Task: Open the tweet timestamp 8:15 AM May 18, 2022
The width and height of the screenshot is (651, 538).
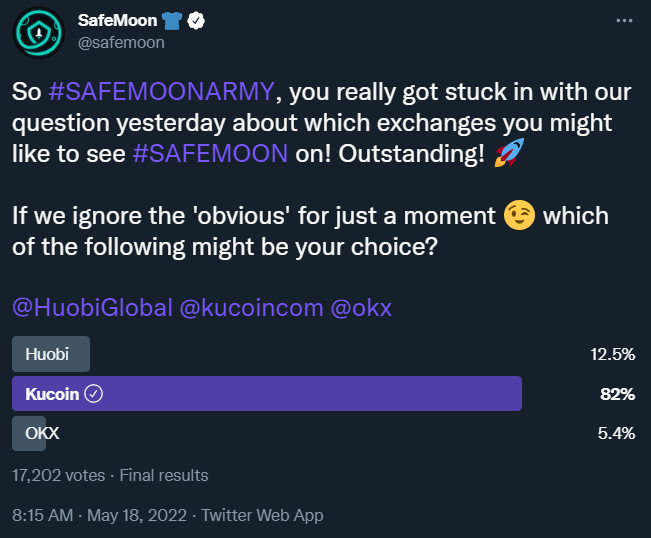Action: coord(99,515)
